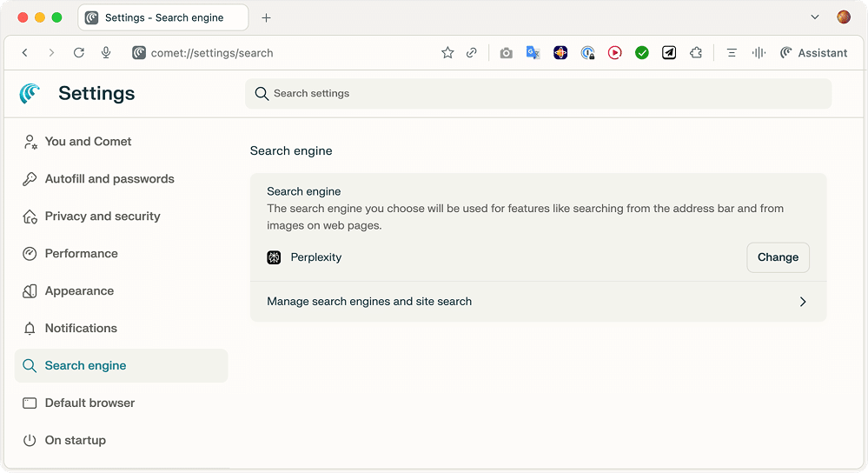
Task: Go forward using the forward arrow
Action: (x=51, y=53)
